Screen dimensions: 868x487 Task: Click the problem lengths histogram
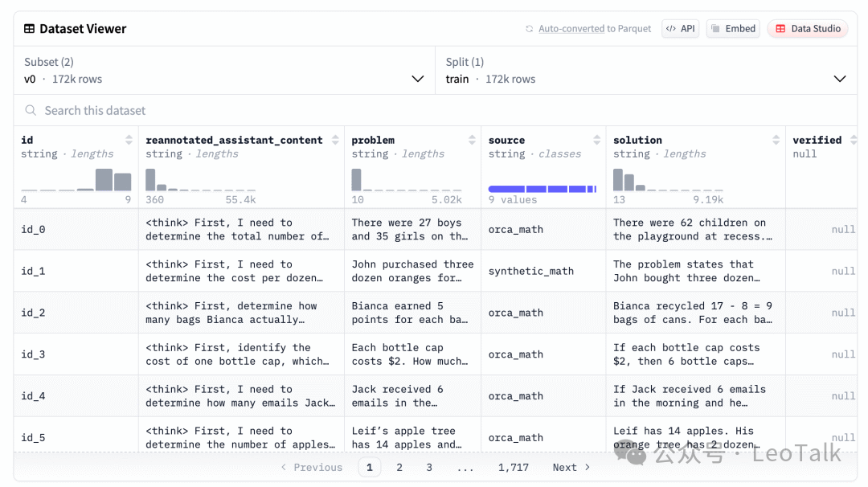tap(407, 180)
